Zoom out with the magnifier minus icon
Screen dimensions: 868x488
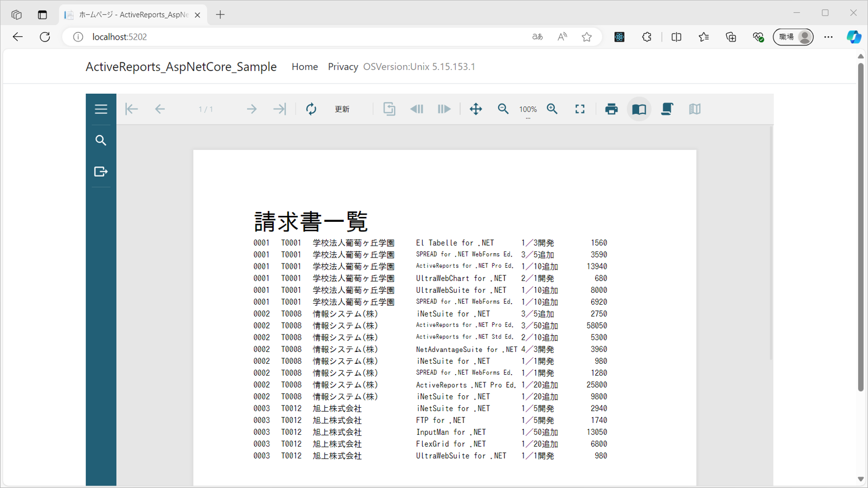pyautogui.click(x=503, y=109)
